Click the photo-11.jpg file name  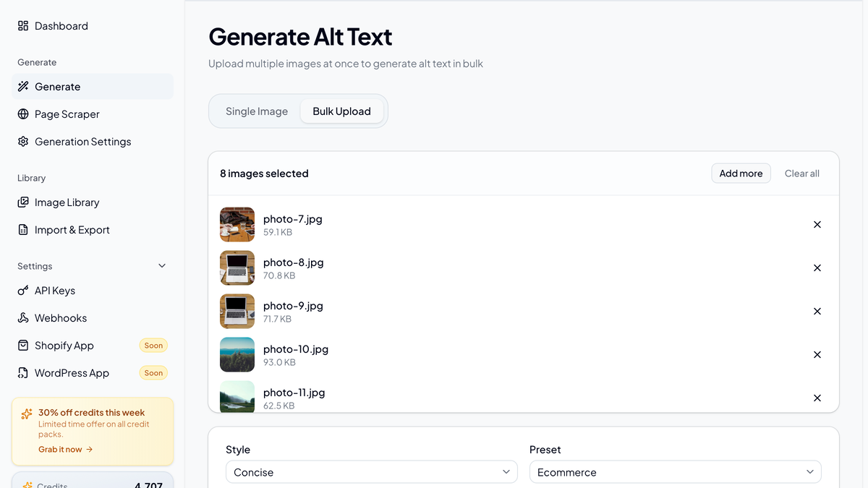click(x=294, y=393)
